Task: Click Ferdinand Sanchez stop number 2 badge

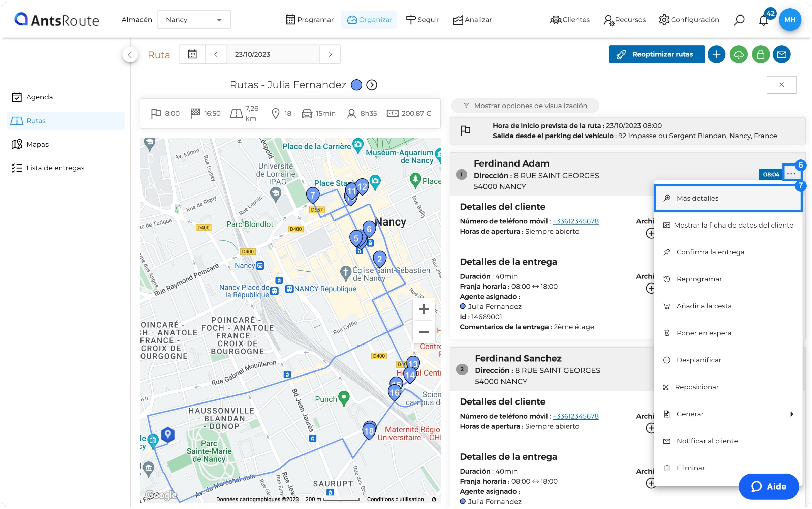Action: [x=462, y=369]
